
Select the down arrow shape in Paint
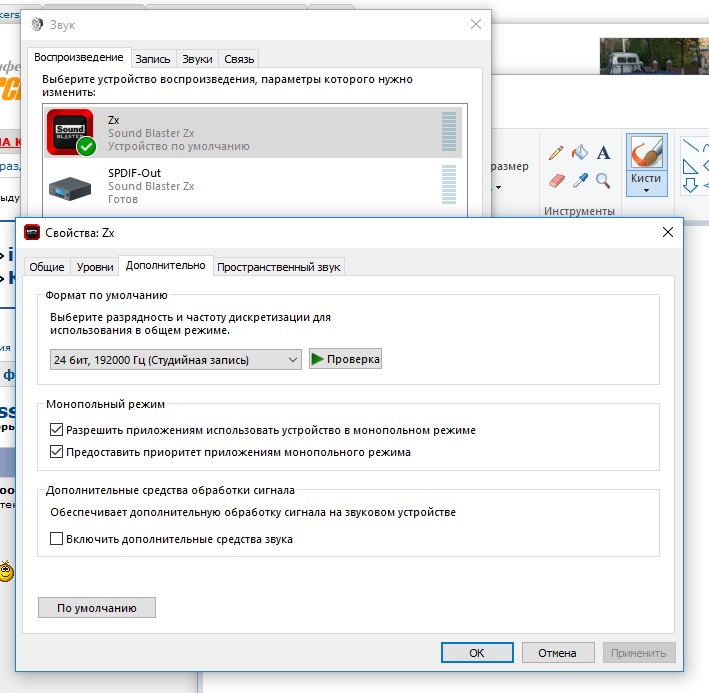690,185
